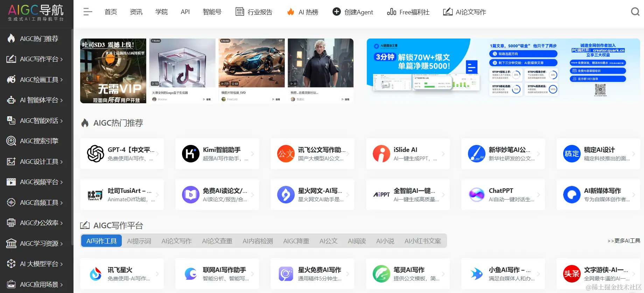This screenshot has width=644, height=293.
Task: Click the bar chart icon beside Free福利社
Action: (392, 12)
